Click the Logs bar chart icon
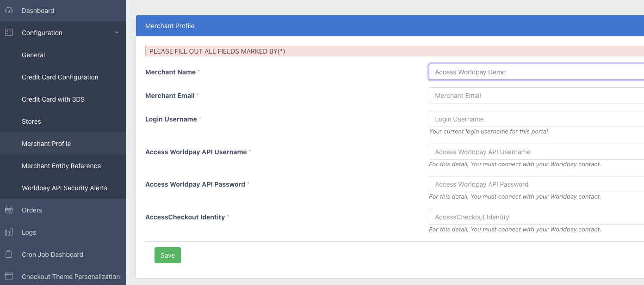The width and height of the screenshot is (644, 285). click(x=9, y=232)
